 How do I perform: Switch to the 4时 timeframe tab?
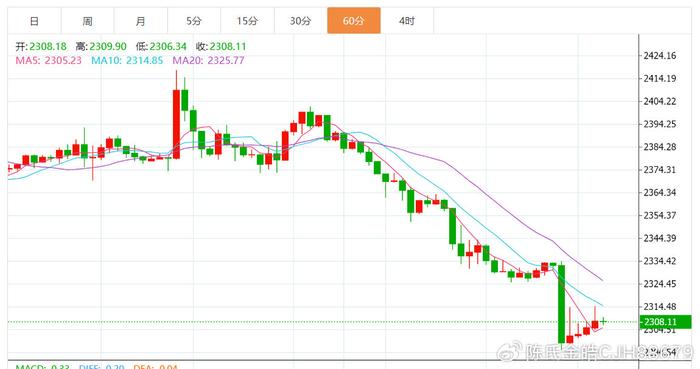pos(407,21)
